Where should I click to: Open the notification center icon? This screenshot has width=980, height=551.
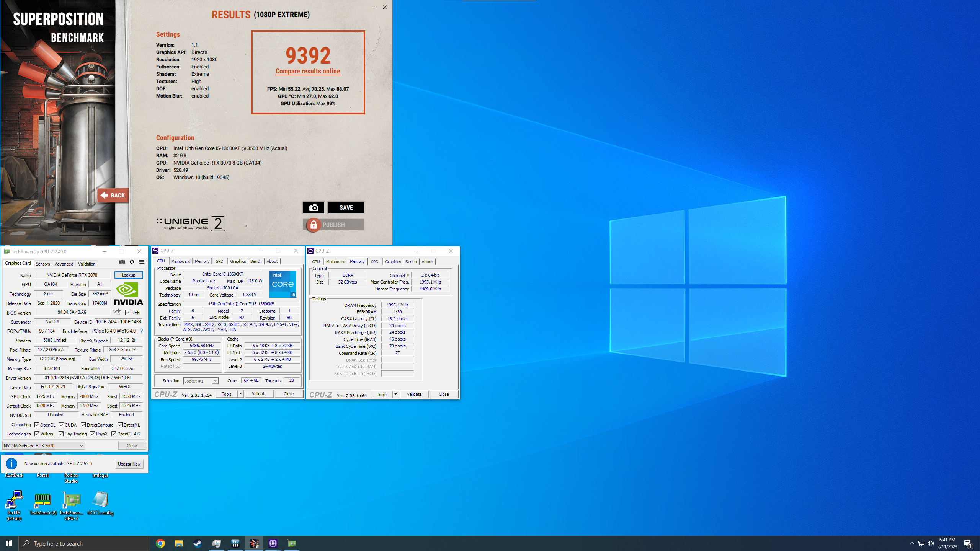click(x=968, y=543)
